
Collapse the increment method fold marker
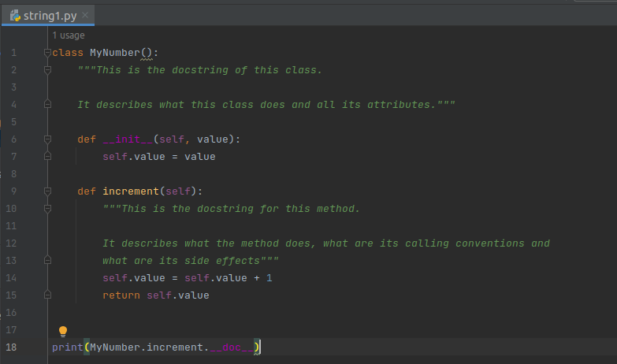click(47, 191)
